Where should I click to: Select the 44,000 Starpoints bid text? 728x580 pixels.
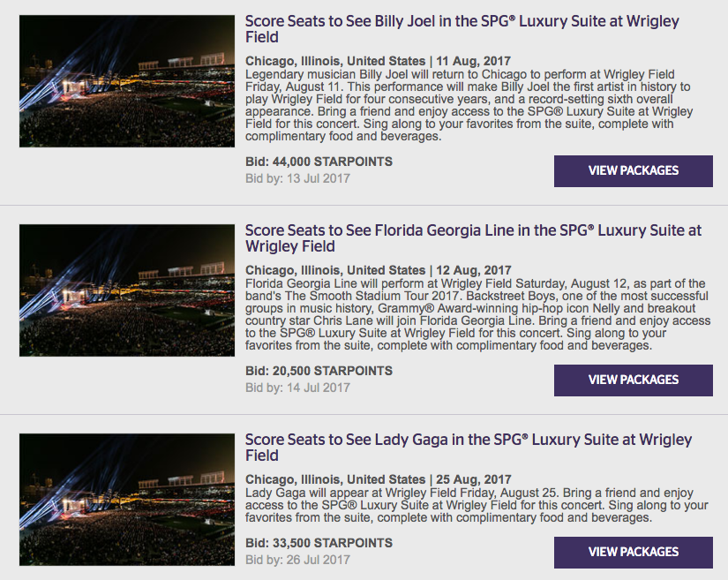319,162
